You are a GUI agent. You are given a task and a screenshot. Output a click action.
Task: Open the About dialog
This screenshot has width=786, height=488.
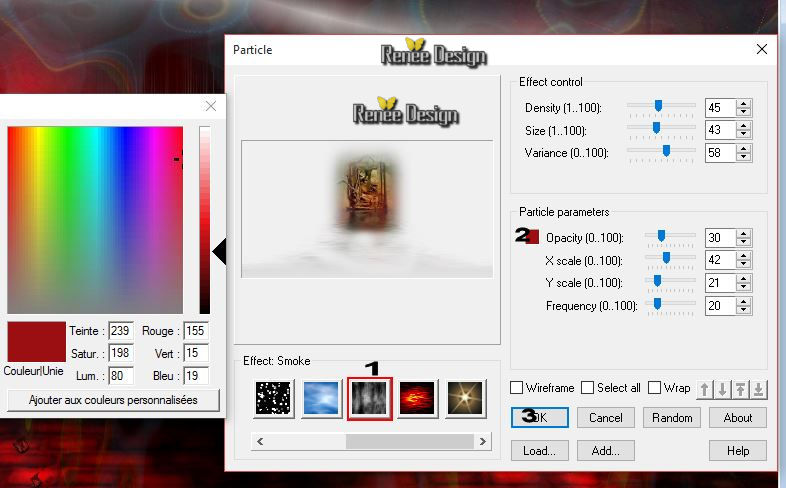pos(738,417)
